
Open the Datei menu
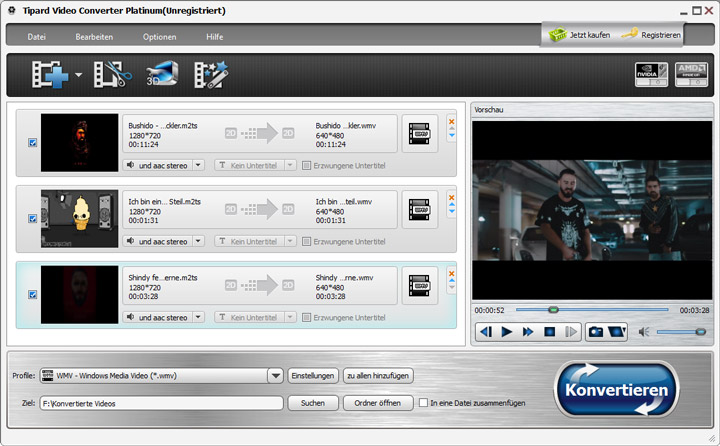[36, 37]
